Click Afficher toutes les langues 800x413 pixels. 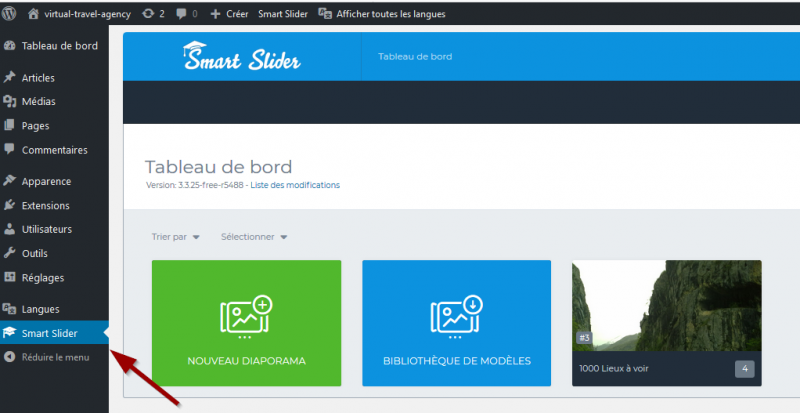tap(391, 14)
